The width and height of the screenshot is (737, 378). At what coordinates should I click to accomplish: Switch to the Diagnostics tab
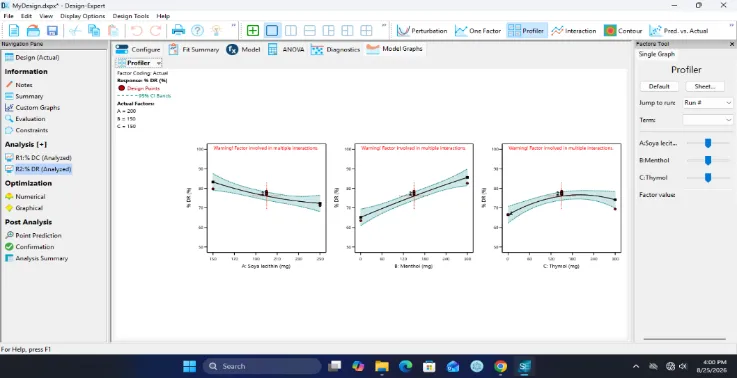335,49
